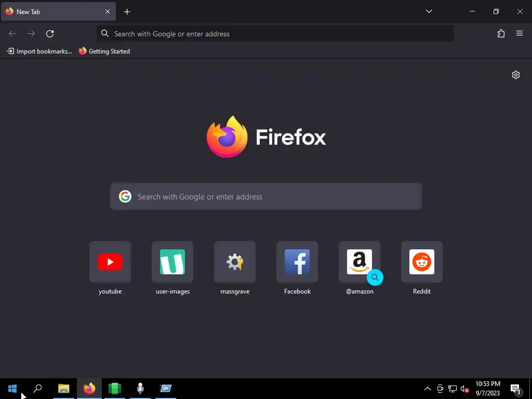Image resolution: width=532 pixels, height=399 pixels.
Task: Click the youtube tile label
Action: [110, 291]
